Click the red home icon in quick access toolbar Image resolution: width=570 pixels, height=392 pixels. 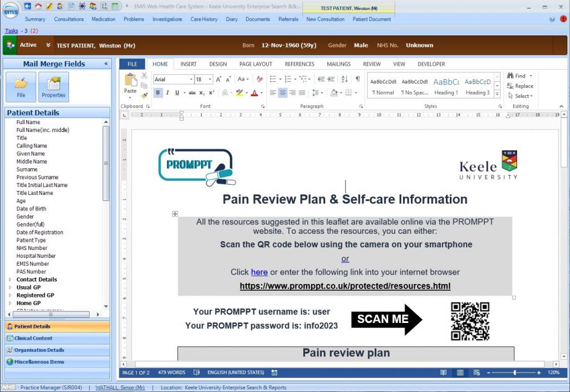[38, 6]
